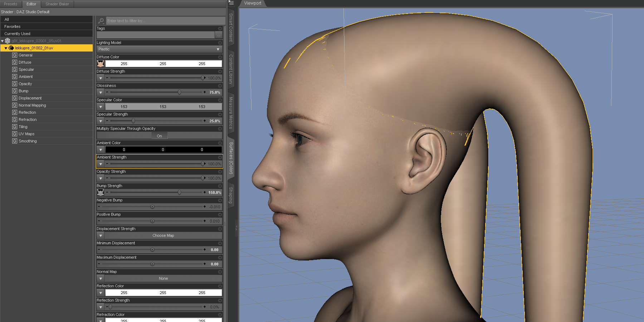Open the Opacity Strength map dropdown arrow

[101, 178]
